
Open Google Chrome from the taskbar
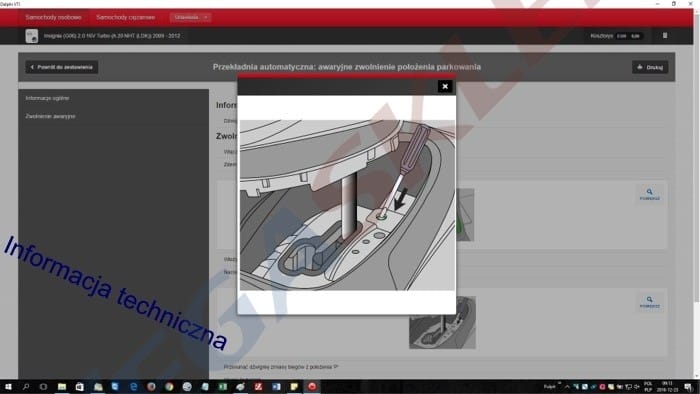click(169, 387)
